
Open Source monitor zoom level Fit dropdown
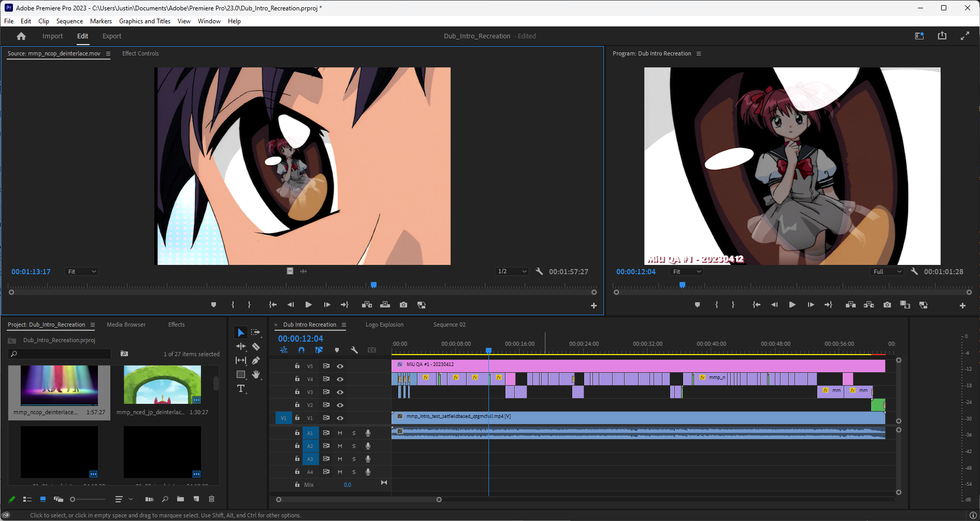click(81, 272)
